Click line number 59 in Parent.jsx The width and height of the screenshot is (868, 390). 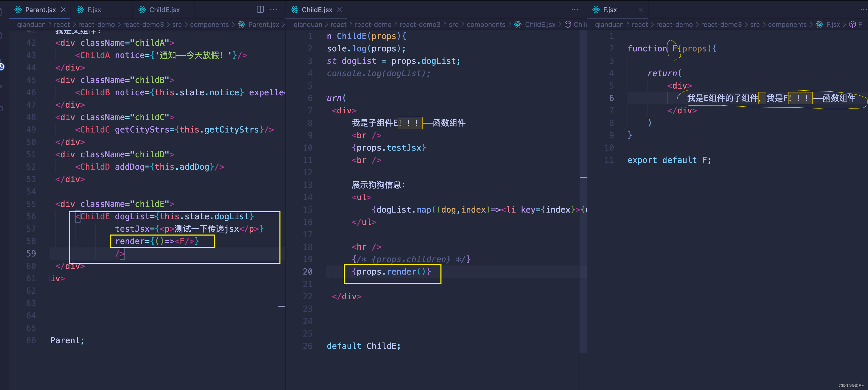[x=31, y=254]
